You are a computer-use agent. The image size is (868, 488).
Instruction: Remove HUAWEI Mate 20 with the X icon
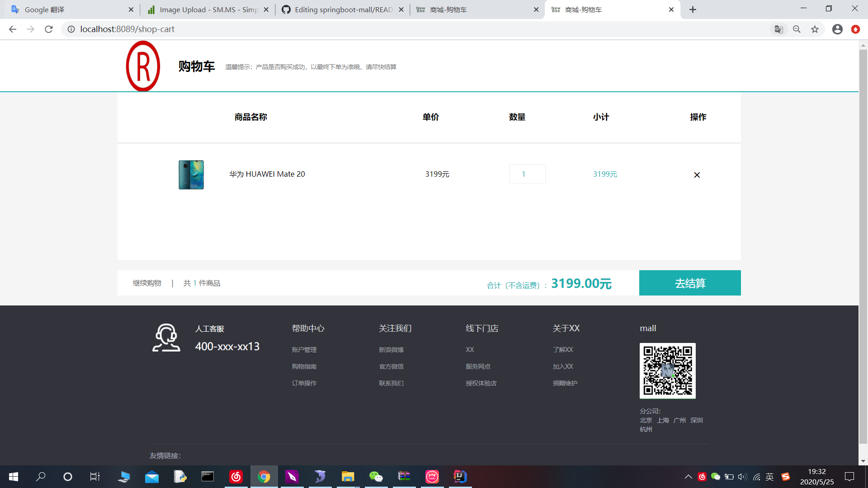[697, 175]
